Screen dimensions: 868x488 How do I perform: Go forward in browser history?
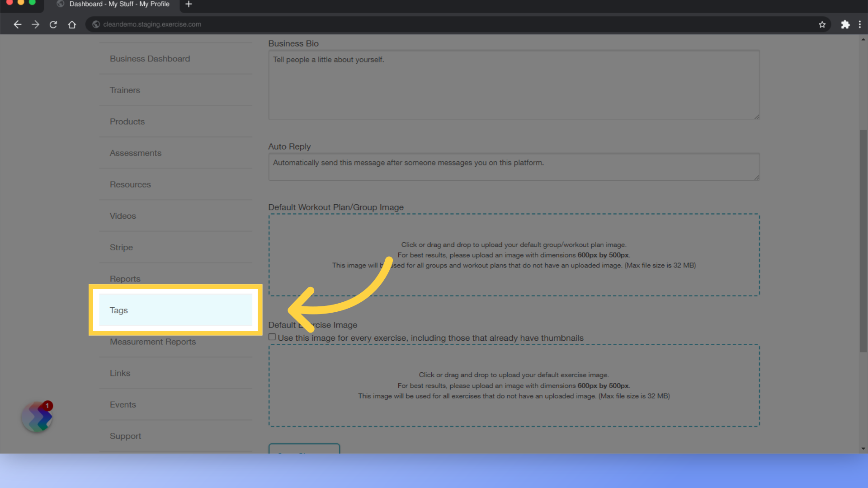point(35,24)
